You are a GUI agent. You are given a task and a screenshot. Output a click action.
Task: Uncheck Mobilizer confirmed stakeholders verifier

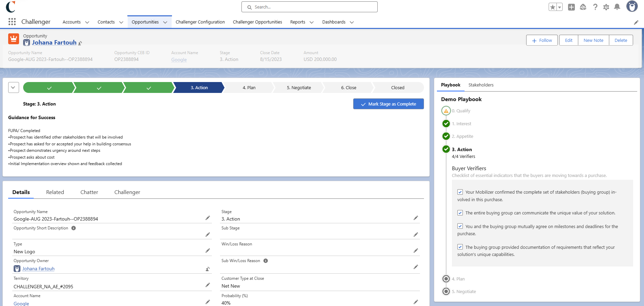(460, 192)
